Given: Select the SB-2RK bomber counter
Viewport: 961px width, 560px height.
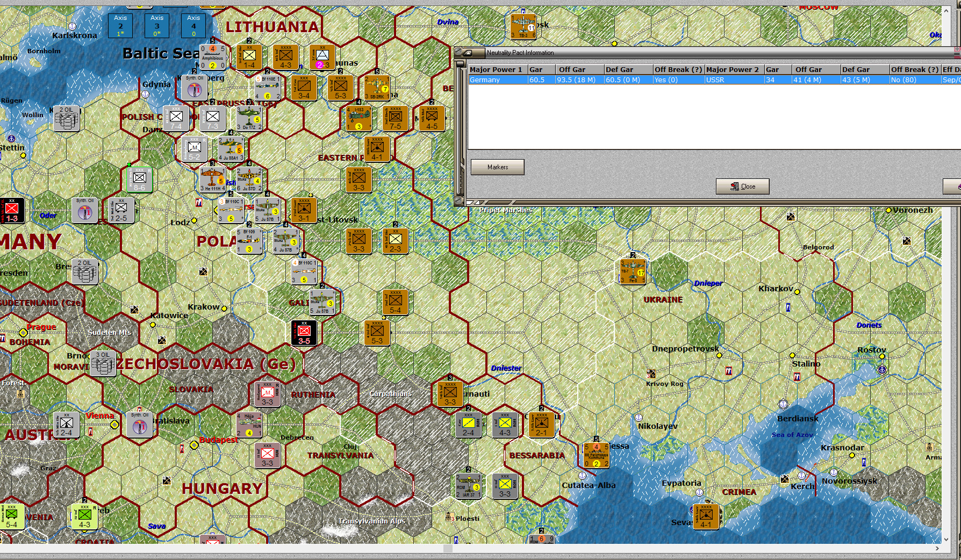Looking at the screenshot, I should coord(377,88).
